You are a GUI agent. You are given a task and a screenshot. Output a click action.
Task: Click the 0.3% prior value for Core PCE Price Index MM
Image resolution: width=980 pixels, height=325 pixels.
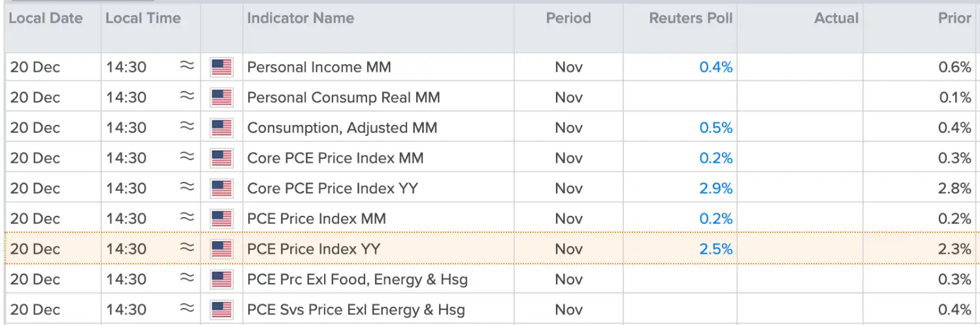point(955,158)
